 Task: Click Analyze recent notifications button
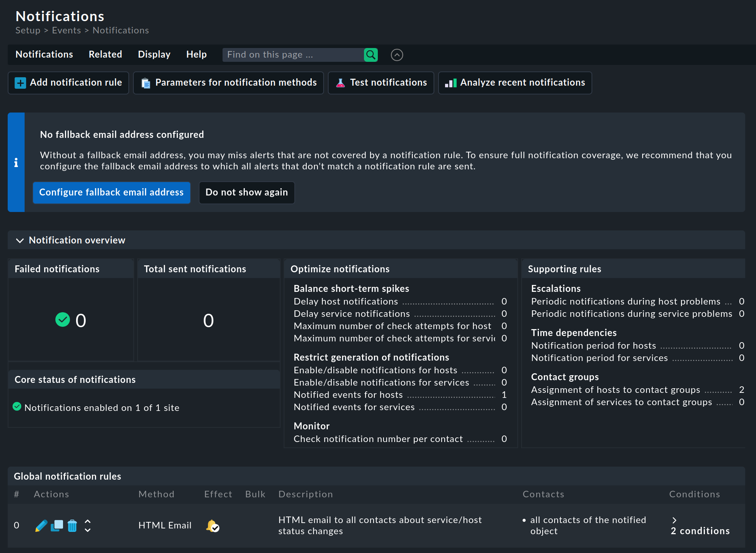tap(515, 83)
